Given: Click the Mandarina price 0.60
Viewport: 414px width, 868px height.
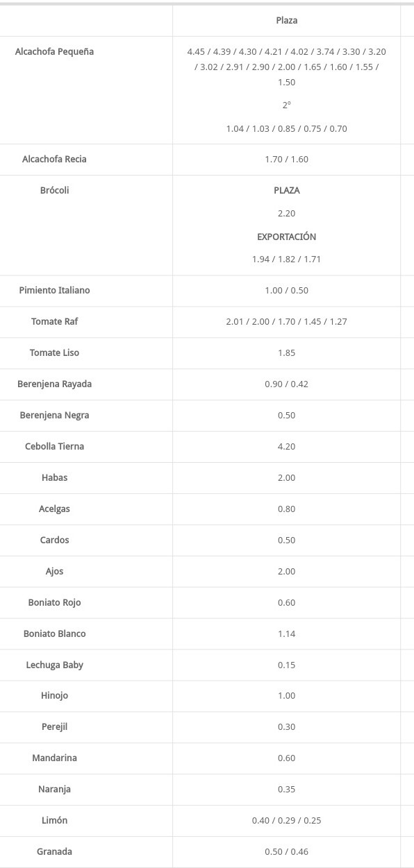Looking at the screenshot, I should [286, 758].
